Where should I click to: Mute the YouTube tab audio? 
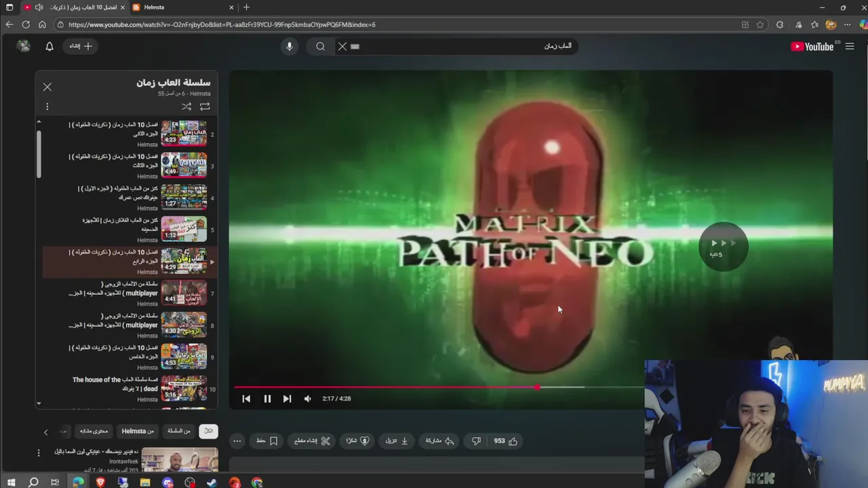[x=39, y=7]
